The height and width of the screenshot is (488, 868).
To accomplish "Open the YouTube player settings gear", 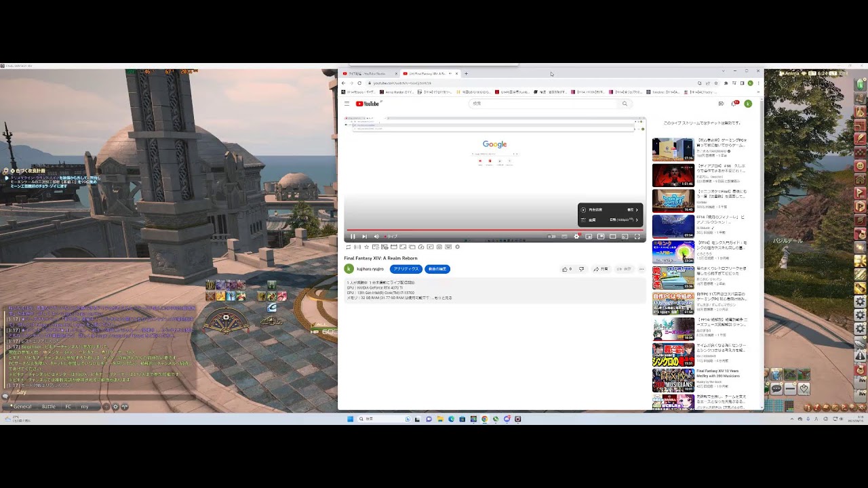I will click(x=576, y=237).
